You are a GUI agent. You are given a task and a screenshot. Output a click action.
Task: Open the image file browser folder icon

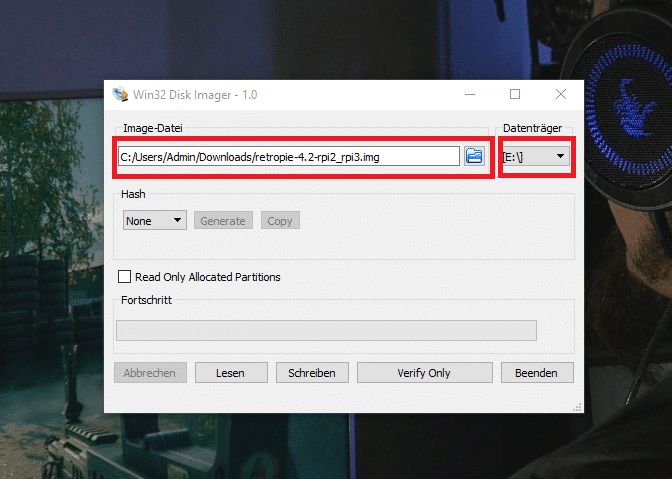click(x=474, y=156)
